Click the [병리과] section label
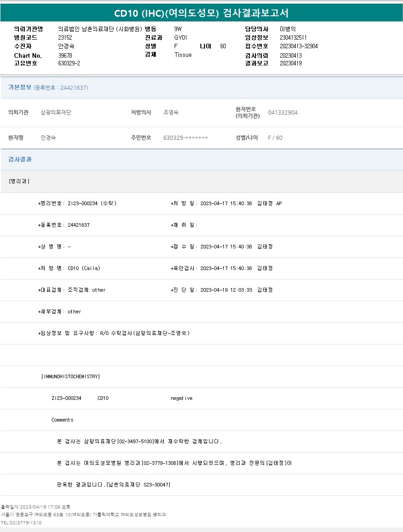Image resolution: width=403 pixels, height=532 pixels. pyautogui.click(x=19, y=181)
